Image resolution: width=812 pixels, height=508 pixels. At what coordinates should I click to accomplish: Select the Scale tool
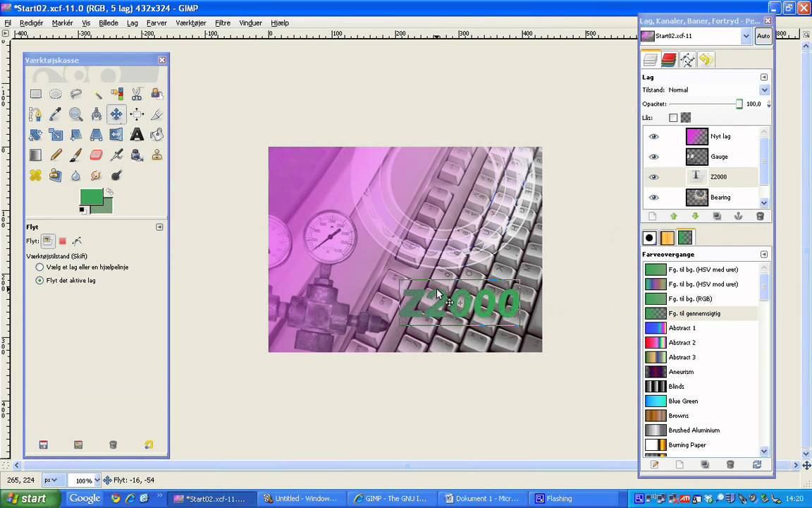56,135
